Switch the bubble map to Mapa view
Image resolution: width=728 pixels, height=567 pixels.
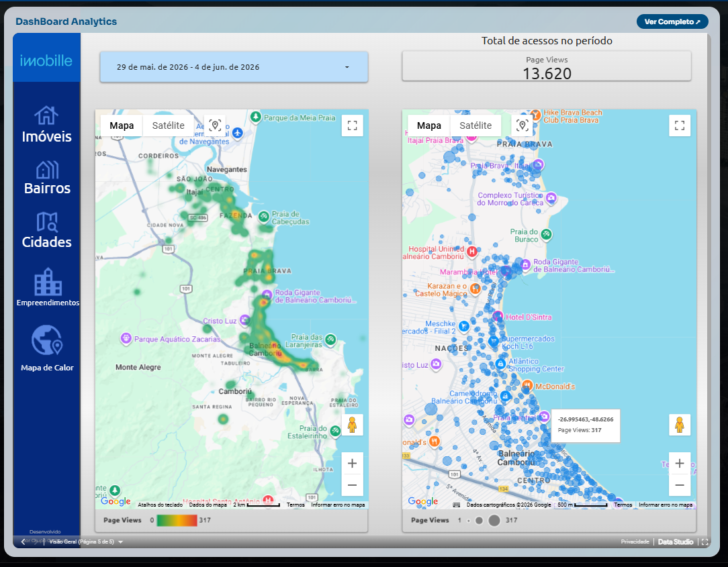429,125
